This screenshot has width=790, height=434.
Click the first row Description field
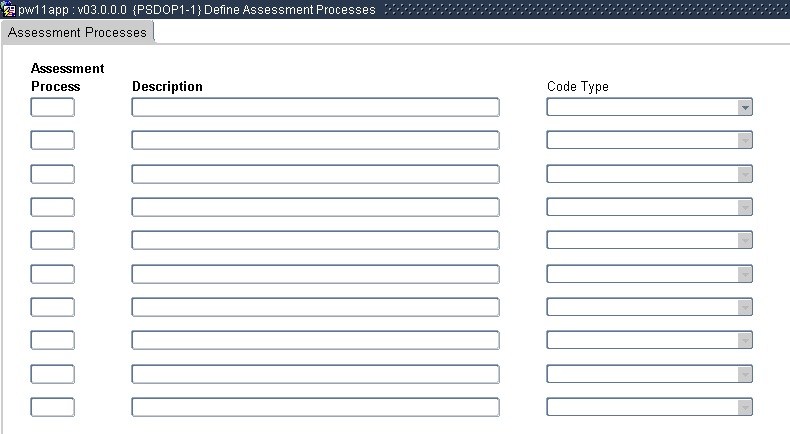coord(315,107)
